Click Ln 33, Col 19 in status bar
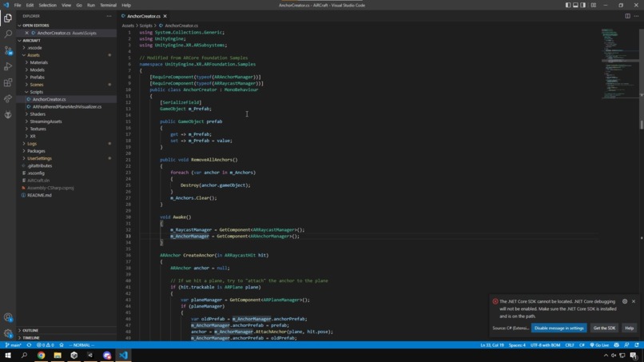This screenshot has height=362, width=644. click(x=492, y=345)
